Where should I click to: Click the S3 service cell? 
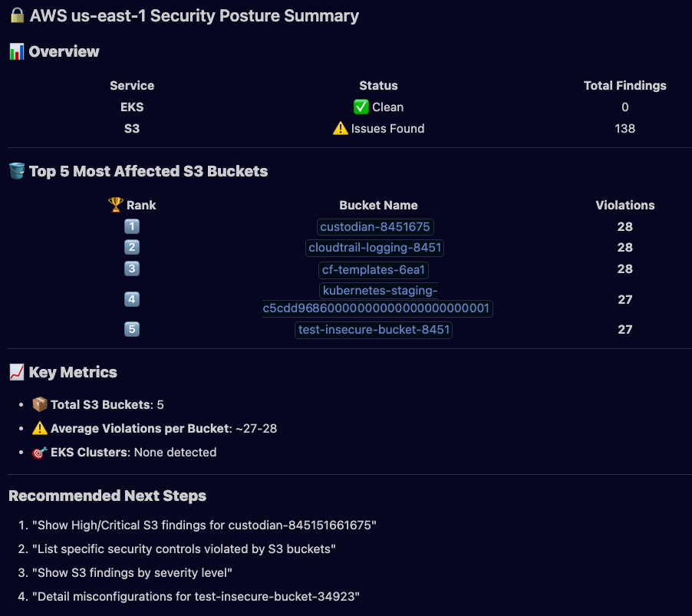132,128
